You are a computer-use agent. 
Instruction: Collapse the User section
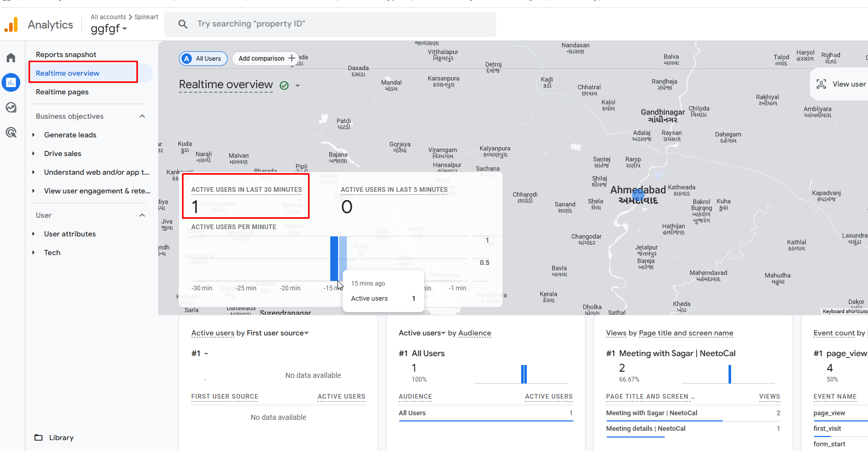142,215
